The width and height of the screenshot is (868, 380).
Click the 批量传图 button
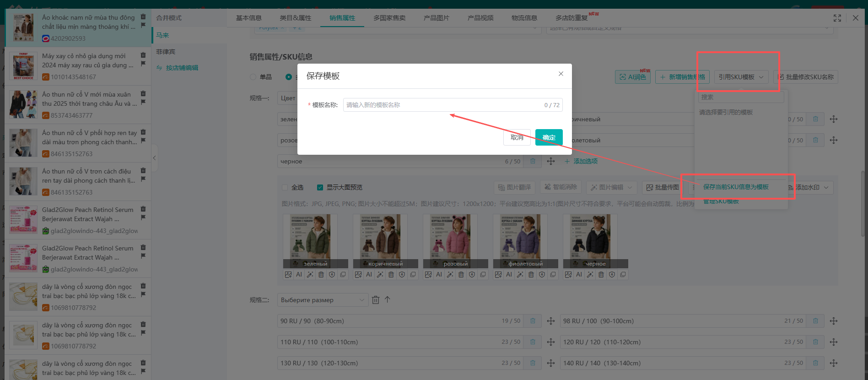click(x=662, y=187)
